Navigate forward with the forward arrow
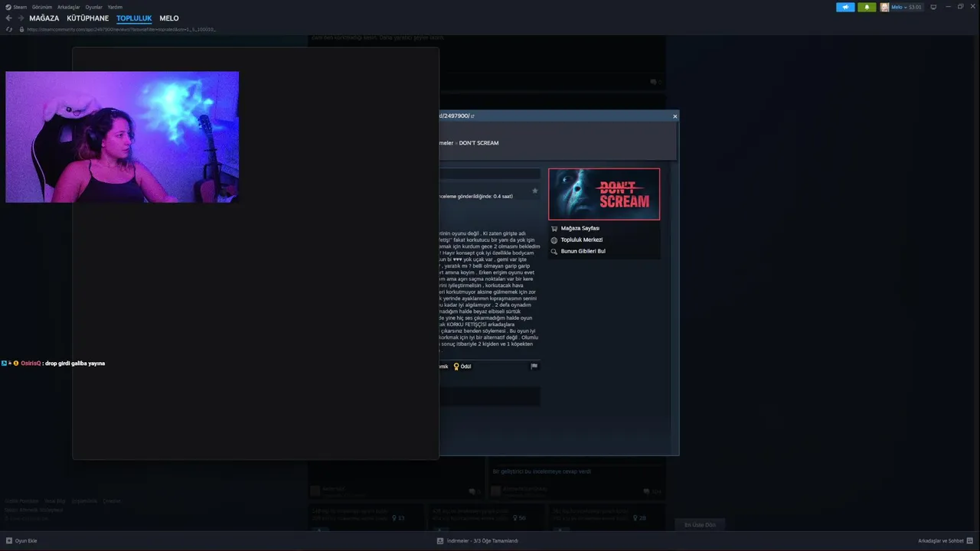The image size is (980, 551). 21,18
